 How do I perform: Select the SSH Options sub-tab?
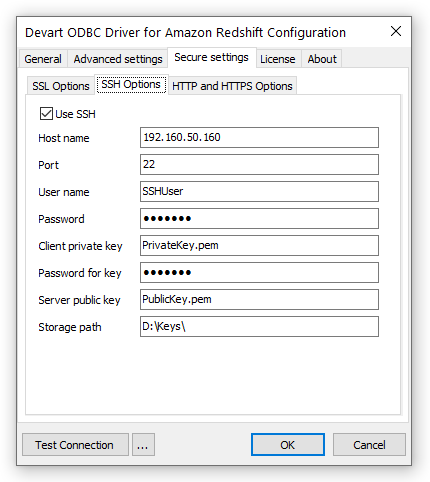131,84
